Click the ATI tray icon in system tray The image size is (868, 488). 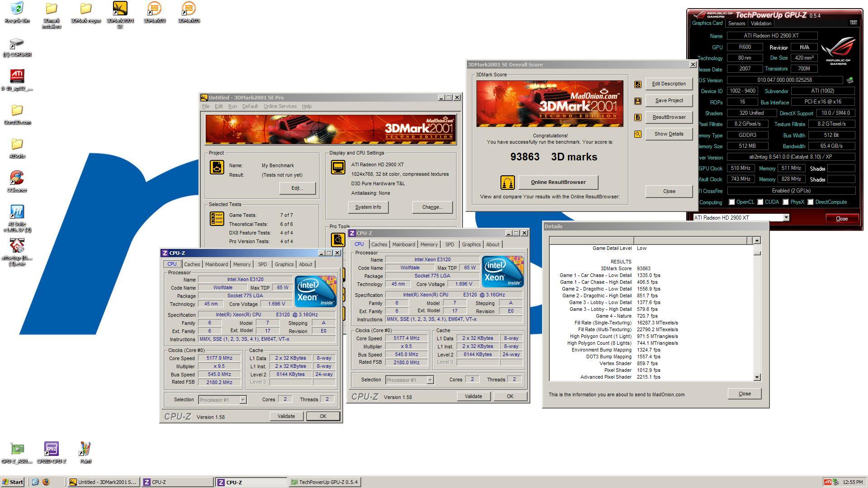827,482
